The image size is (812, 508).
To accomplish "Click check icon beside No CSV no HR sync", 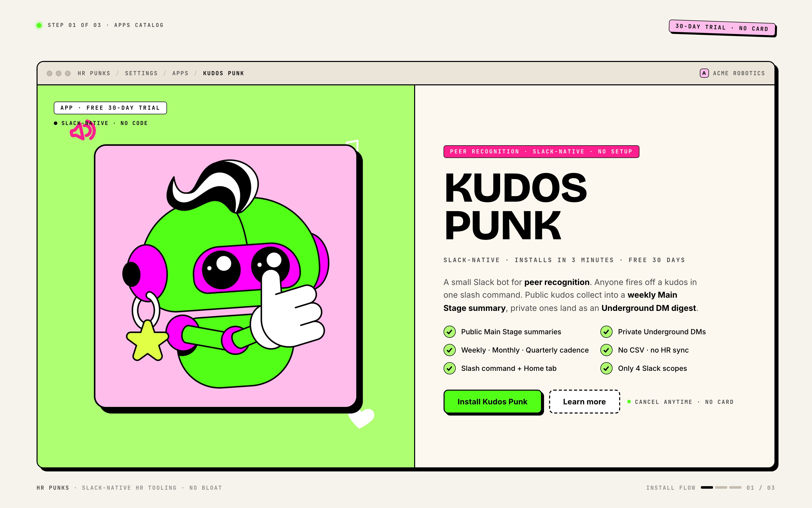I will pos(606,350).
